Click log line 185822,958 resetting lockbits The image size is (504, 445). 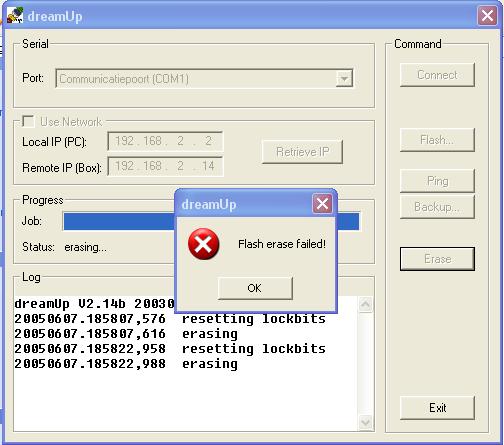170,349
